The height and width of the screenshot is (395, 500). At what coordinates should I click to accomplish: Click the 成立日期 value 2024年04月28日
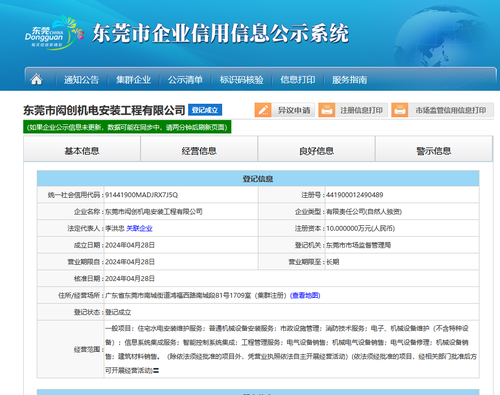click(130, 245)
